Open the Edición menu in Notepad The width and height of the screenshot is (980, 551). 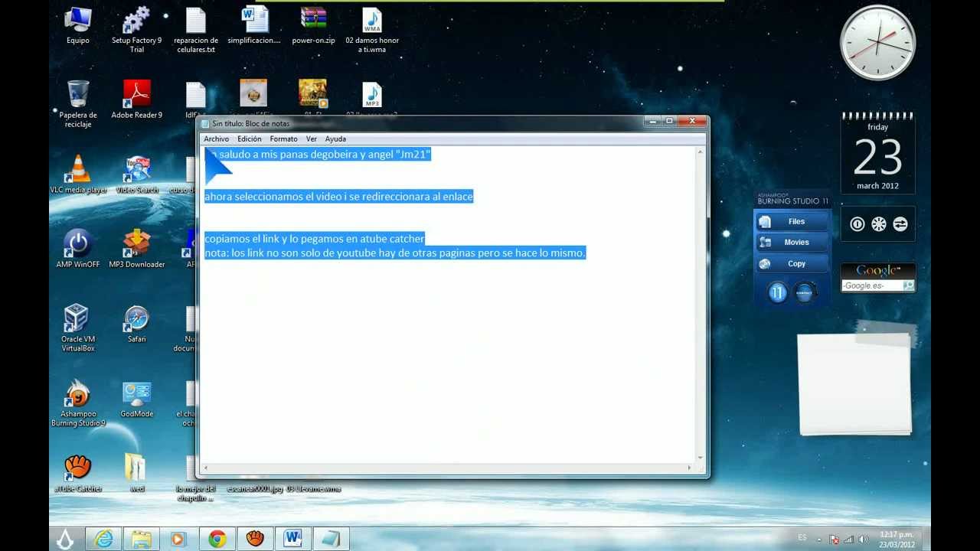[249, 139]
